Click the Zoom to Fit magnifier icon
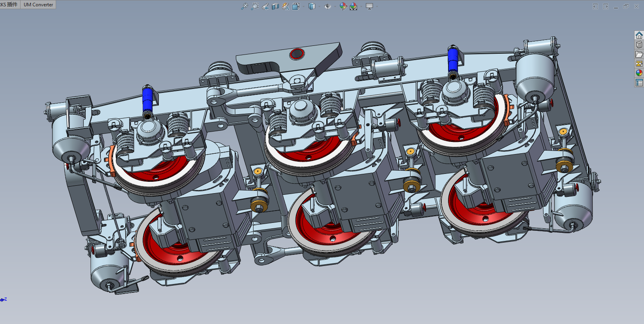 coord(245,6)
